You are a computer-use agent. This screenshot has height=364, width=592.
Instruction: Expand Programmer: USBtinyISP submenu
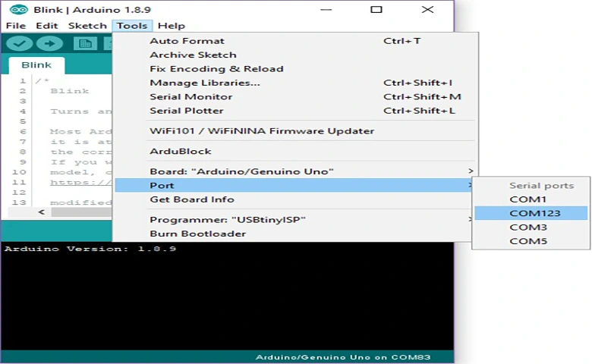[x=294, y=220]
